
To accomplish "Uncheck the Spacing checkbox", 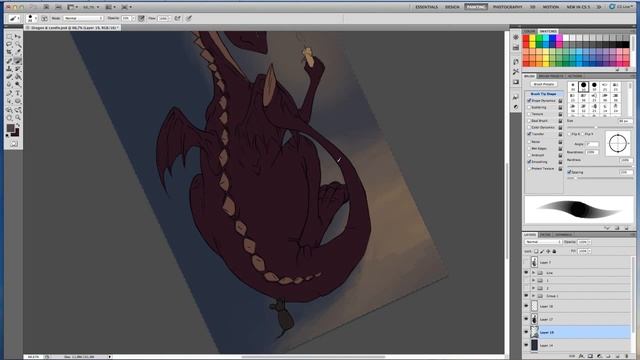I will tap(569, 172).
